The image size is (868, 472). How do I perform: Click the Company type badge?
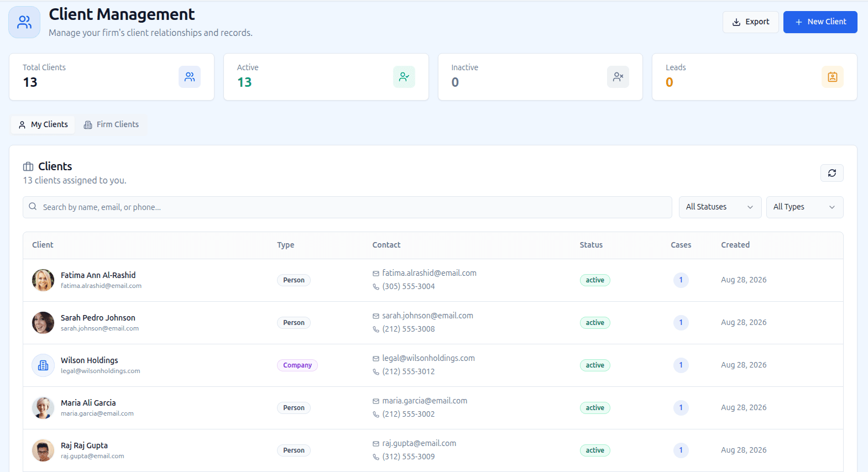297,365
